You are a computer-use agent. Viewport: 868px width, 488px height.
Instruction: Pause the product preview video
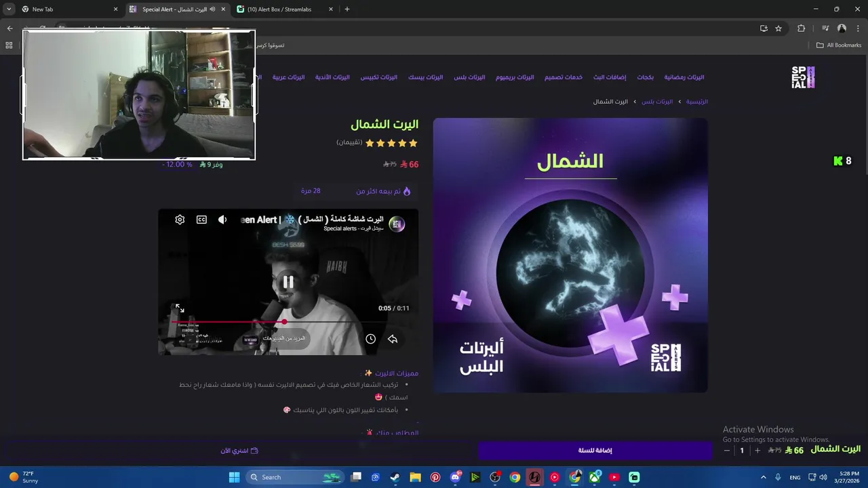(288, 282)
